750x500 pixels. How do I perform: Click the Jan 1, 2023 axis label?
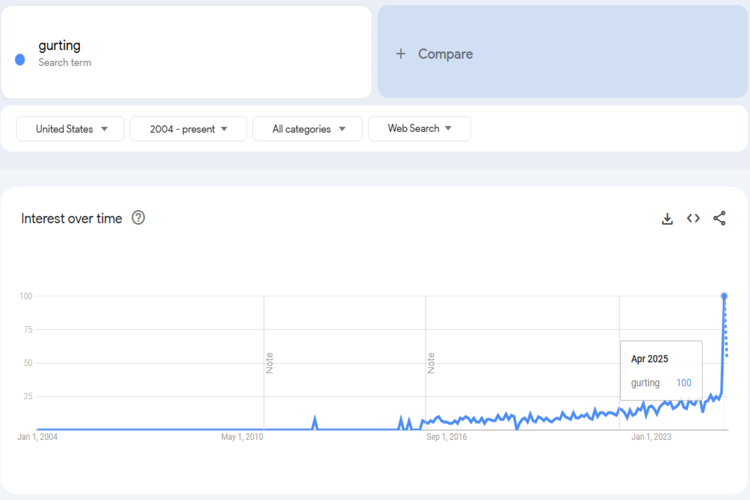click(651, 437)
